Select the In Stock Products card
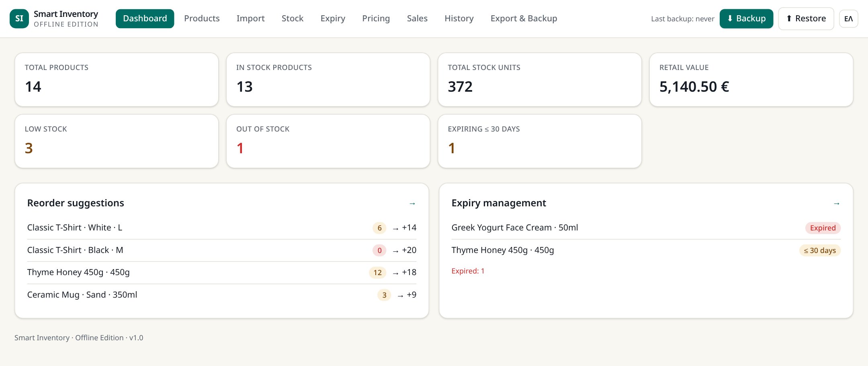Image resolution: width=868 pixels, height=366 pixels. coord(328,80)
